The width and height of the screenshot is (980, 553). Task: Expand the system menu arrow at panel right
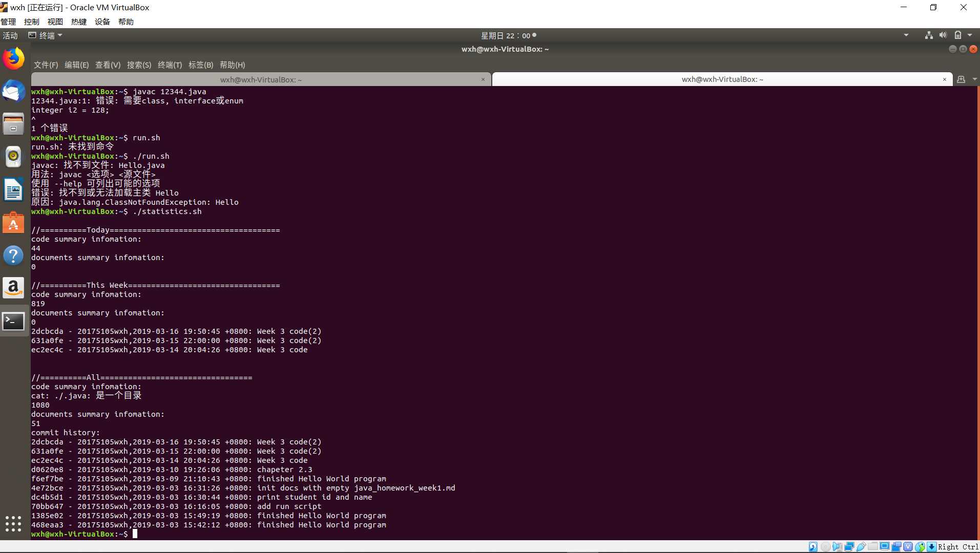tap(970, 35)
